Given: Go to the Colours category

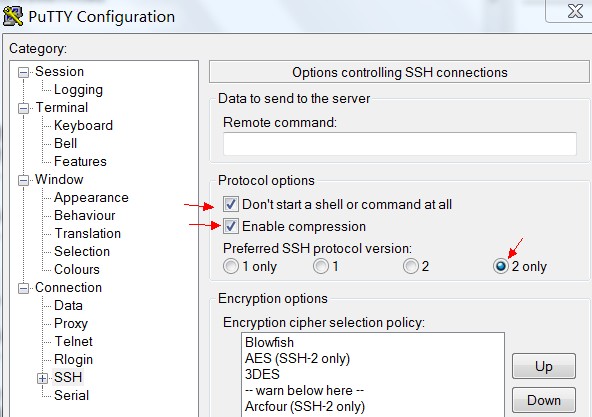Looking at the screenshot, I should (77, 269).
